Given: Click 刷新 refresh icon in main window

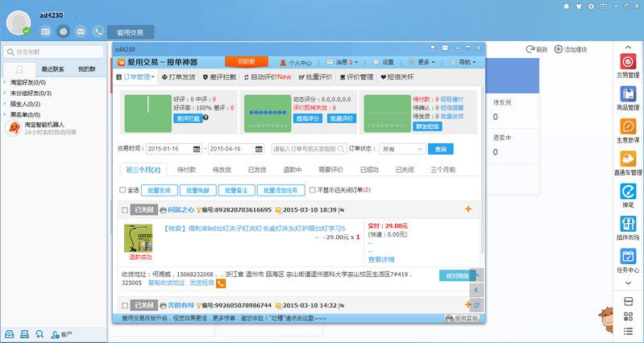Looking at the screenshot, I should point(530,49).
